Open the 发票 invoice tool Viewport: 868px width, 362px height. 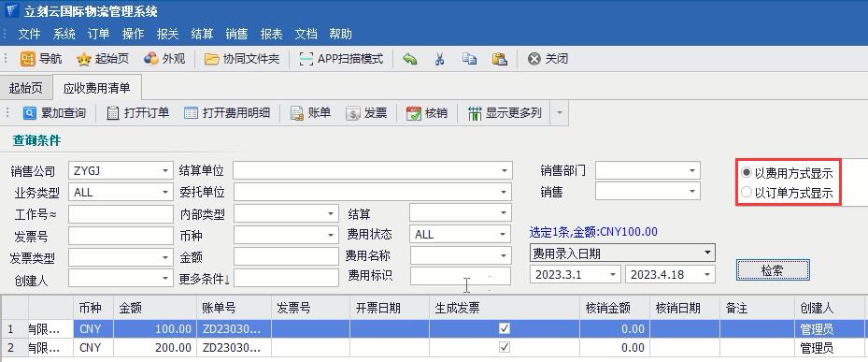[x=366, y=113]
